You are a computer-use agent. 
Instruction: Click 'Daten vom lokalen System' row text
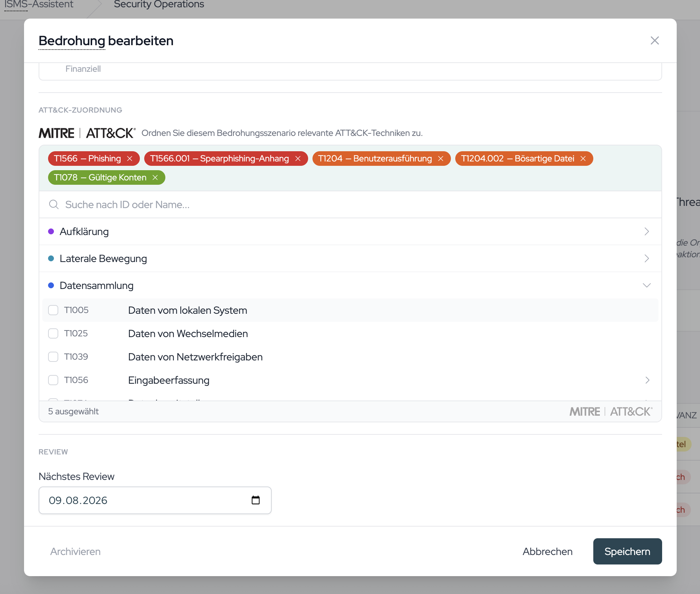188,310
